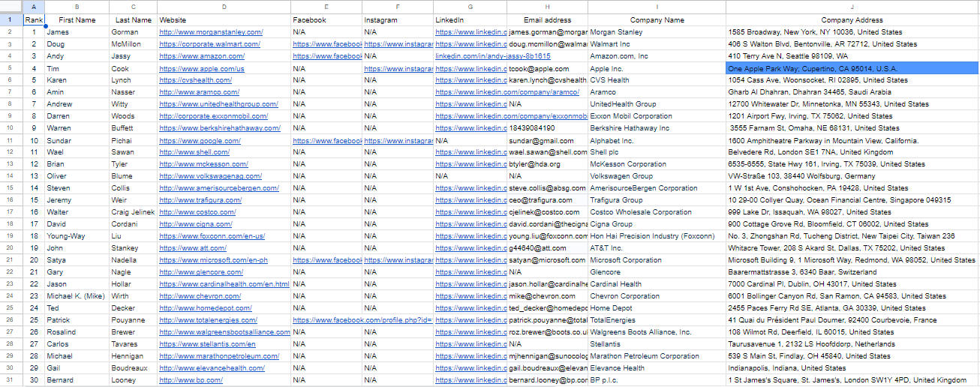Open the microsoft.com/en-ph link
This screenshot has height=387, width=980.
point(213,260)
